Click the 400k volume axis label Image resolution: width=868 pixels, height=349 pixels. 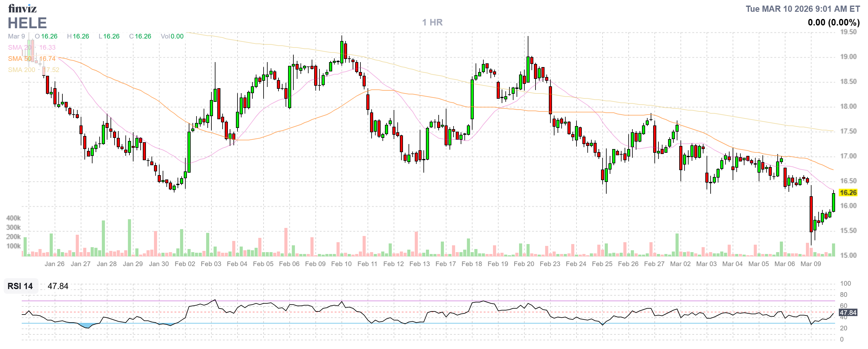tap(13, 218)
